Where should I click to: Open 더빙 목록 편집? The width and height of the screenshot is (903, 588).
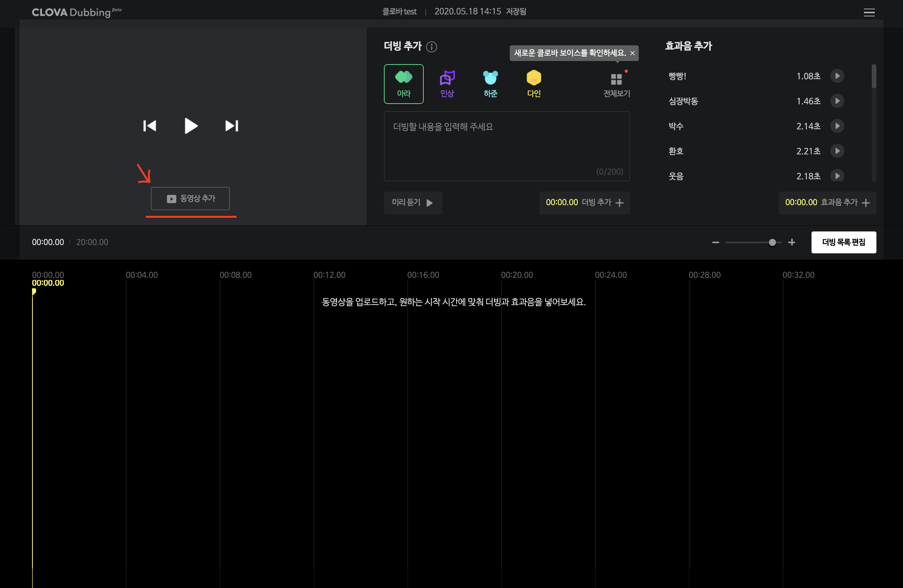(843, 242)
